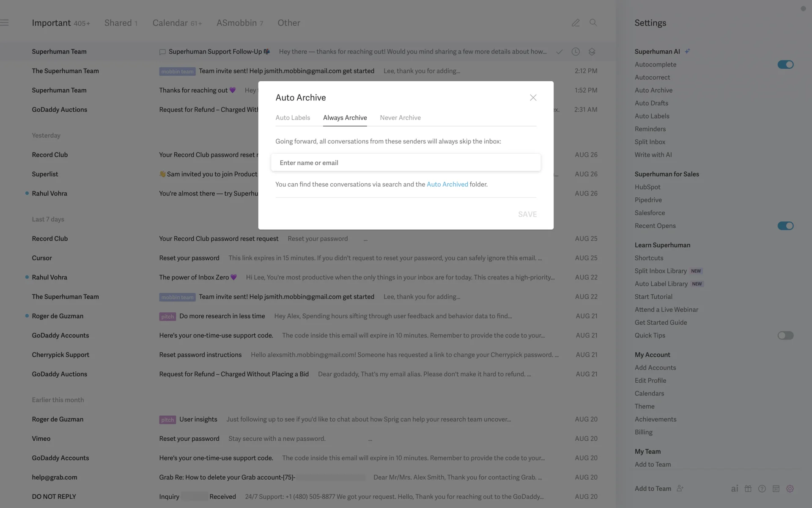Click the ai icon in the bottom bar

click(x=735, y=489)
